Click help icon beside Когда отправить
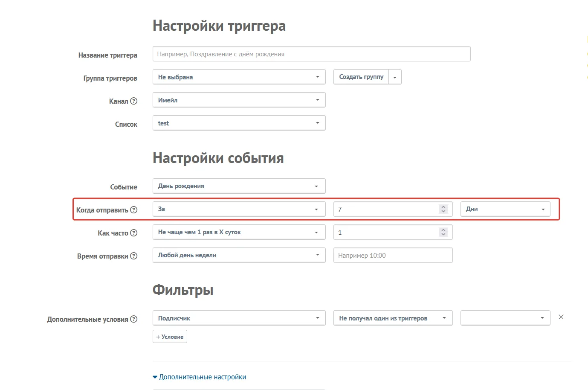This screenshot has height=390, width=588. (134, 210)
